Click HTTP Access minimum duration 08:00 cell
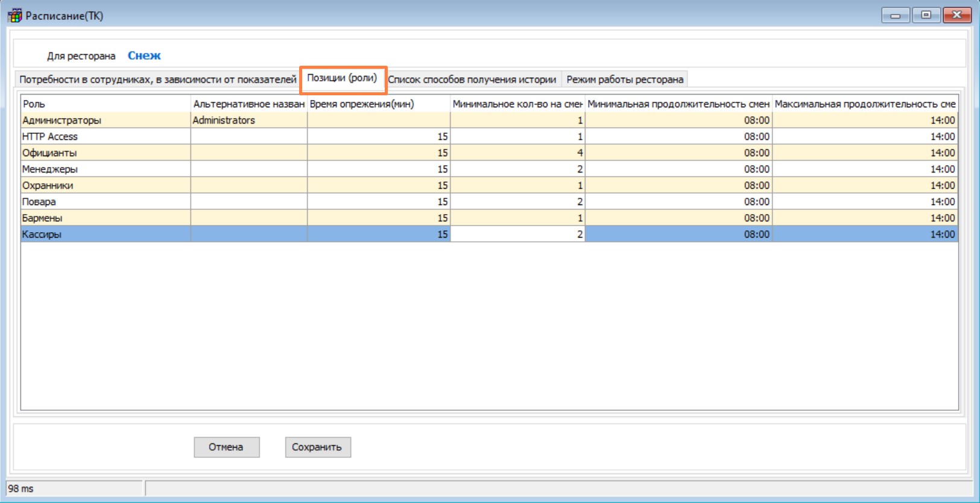Screen dimensions: 980x503 [x=679, y=136]
